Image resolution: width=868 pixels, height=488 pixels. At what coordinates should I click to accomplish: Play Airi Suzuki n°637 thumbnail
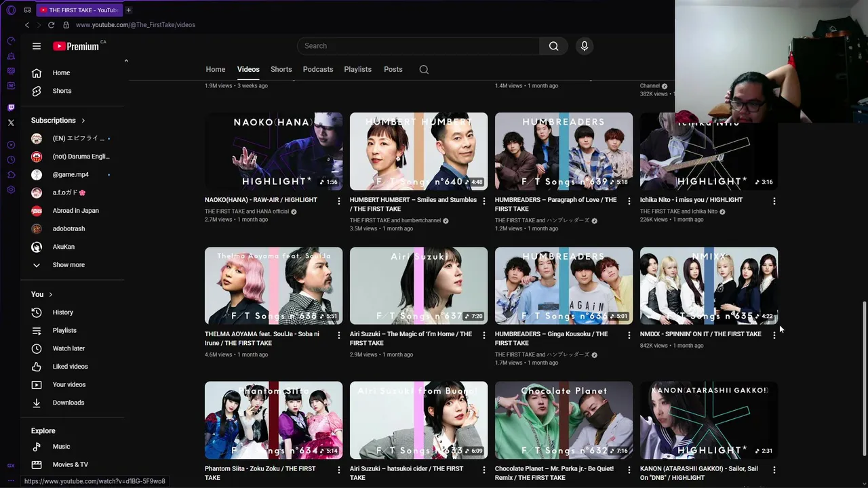tap(419, 285)
